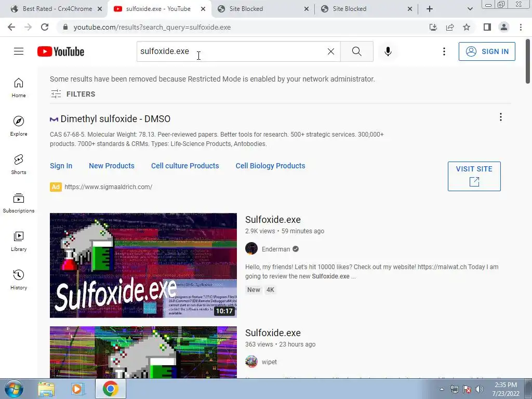Open Shorts in the sidebar
The image size is (532, 399).
tap(19, 165)
